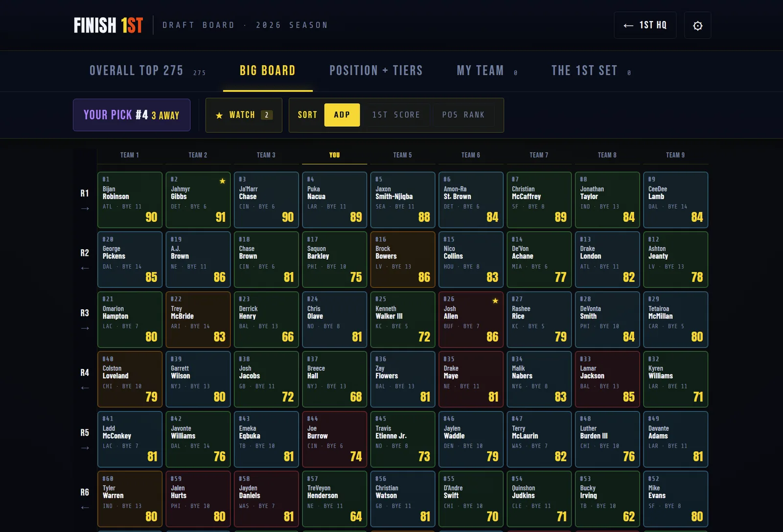Select the Ja'Marr Chase player card

click(x=266, y=200)
